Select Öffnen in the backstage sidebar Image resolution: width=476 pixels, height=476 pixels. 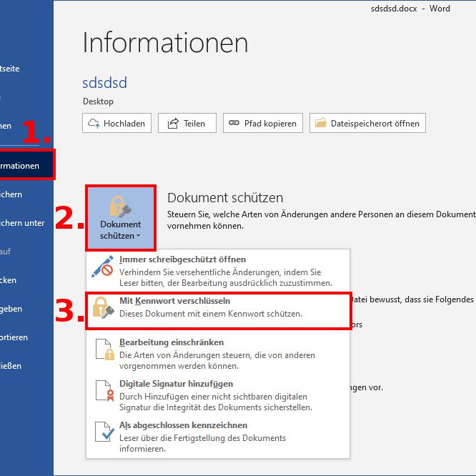[x=6, y=126]
